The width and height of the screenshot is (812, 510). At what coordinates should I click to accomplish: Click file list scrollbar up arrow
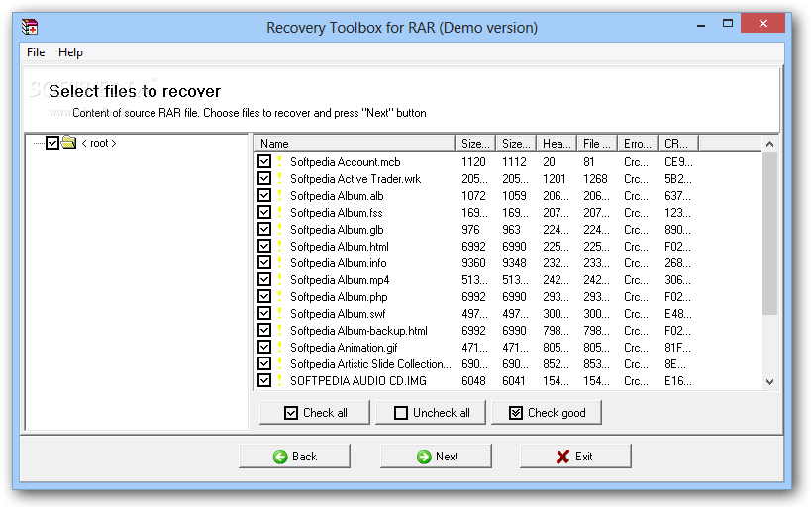(x=769, y=144)
